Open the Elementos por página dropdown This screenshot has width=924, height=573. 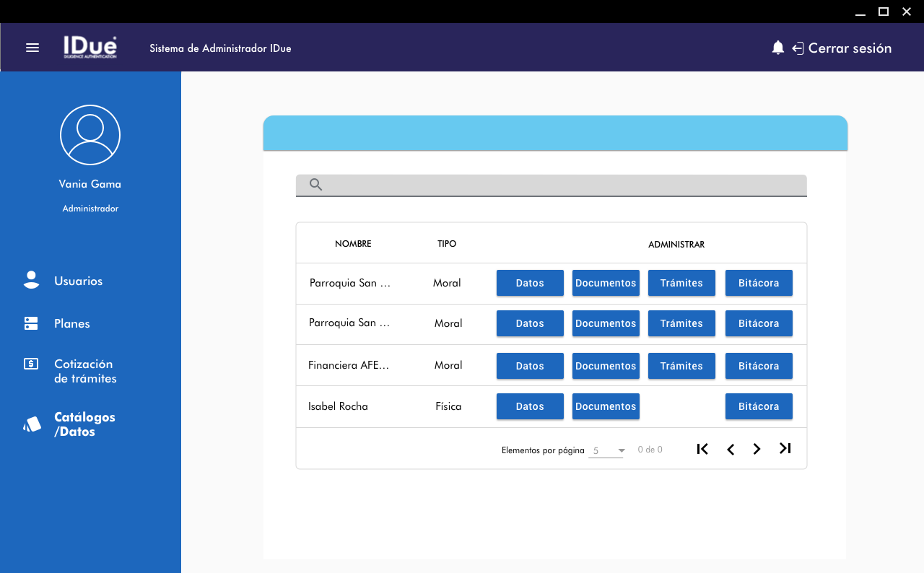606,450
